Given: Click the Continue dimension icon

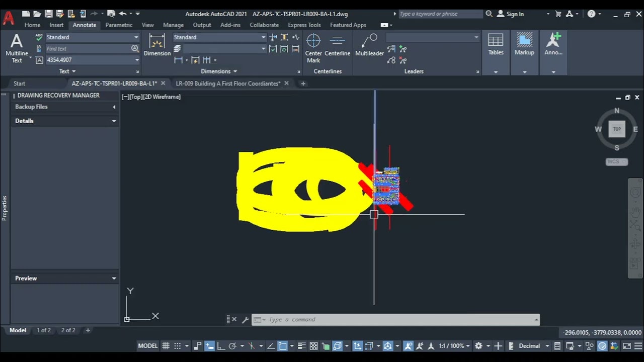Looking at the screenshot, I should 206,60.
